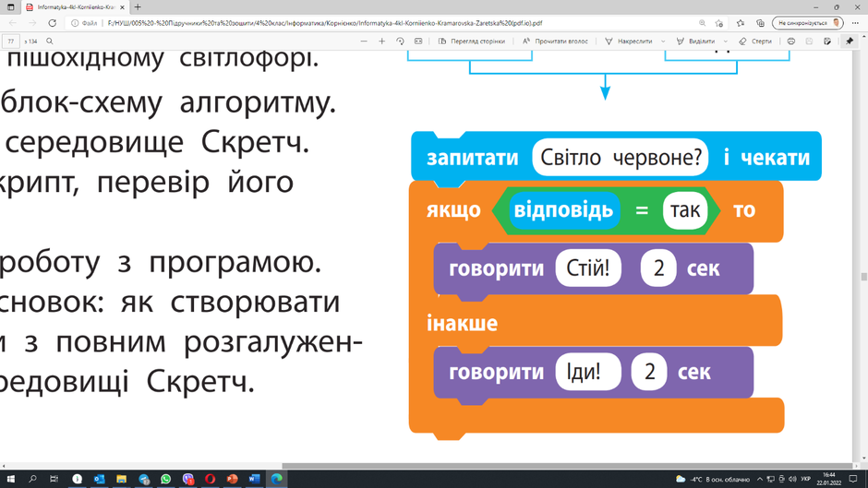
Task: Open Word from the taskbar
Action: 254,479
